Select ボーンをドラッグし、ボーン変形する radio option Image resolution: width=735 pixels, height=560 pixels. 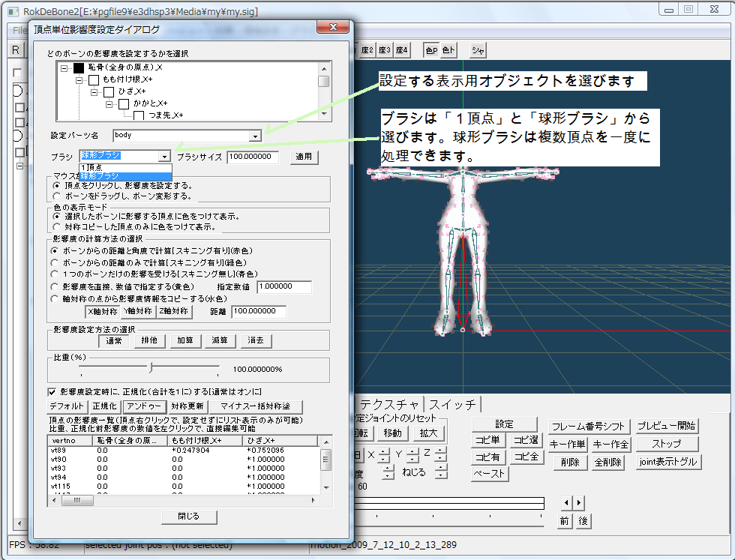[56, 196]
